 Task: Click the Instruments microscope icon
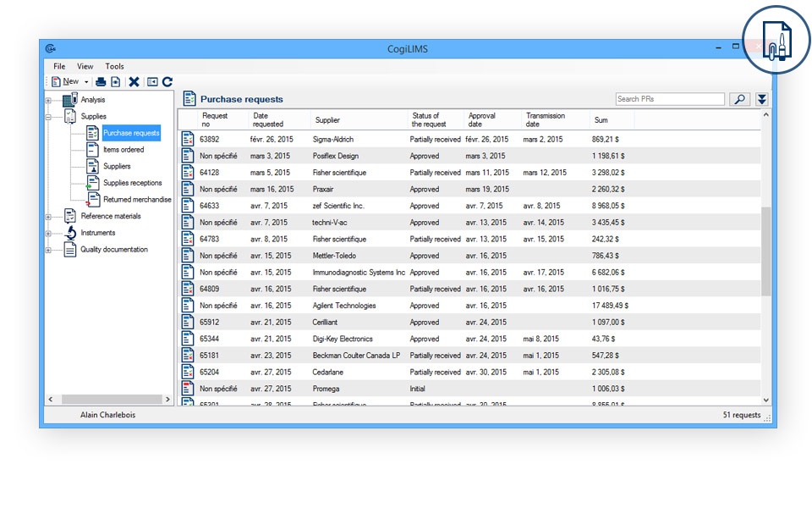click(70, 233)
